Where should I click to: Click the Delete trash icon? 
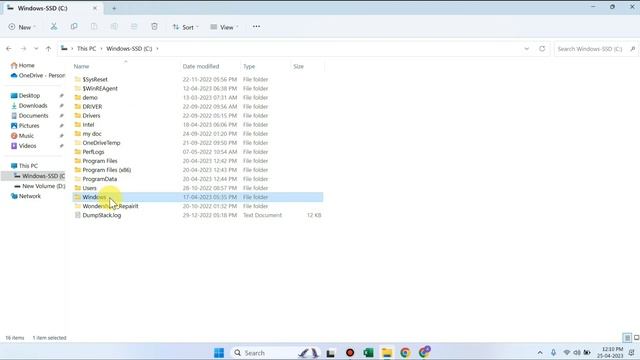(154, 27)
